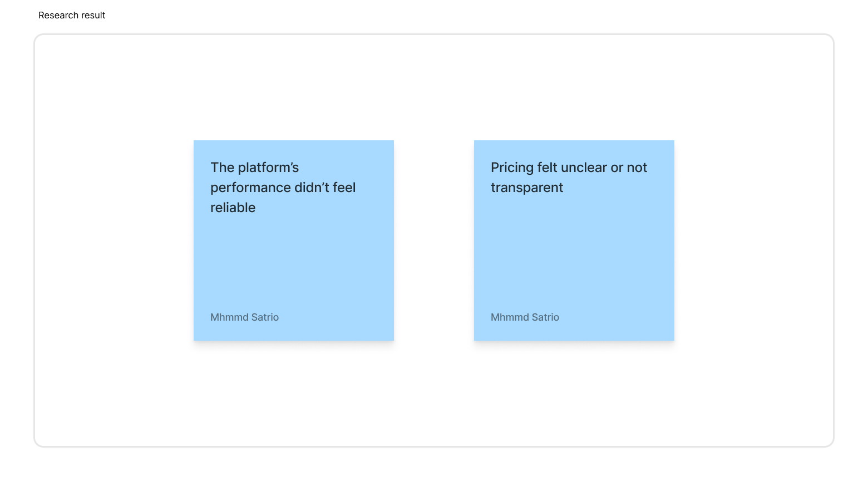Click the black canvas below the white section

tap(434, 465)
